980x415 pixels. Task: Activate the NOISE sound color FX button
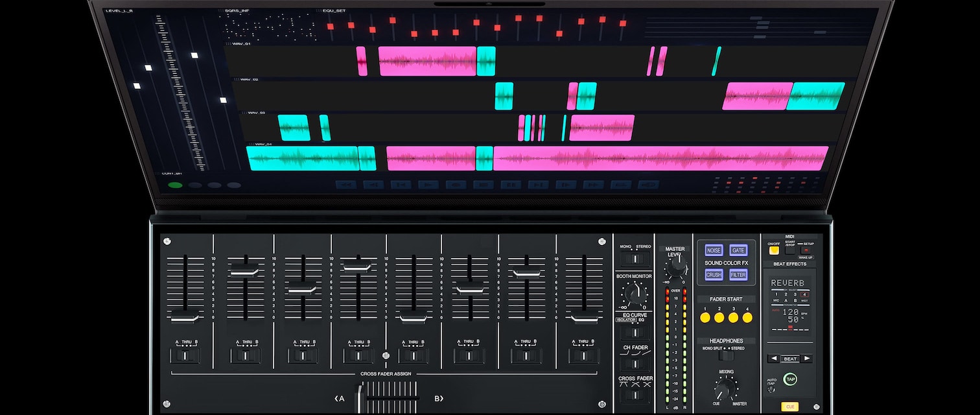[714, 250]
